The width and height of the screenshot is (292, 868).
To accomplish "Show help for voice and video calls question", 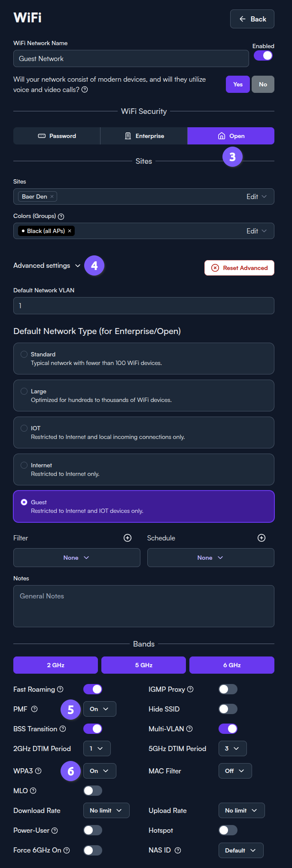I will coord(85,89).
